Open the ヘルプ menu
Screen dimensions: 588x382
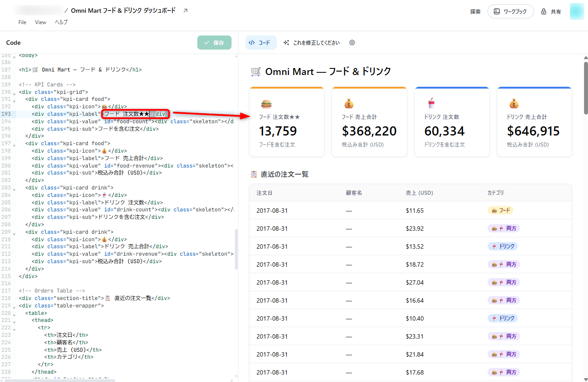(61, 22)
